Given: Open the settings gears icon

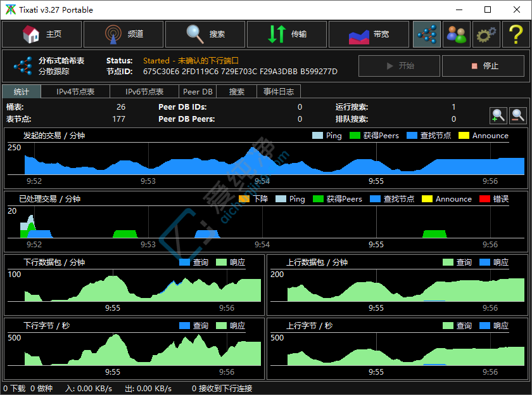Looking at the screenshot, I should pyautogui.click(x=486, y=34).
